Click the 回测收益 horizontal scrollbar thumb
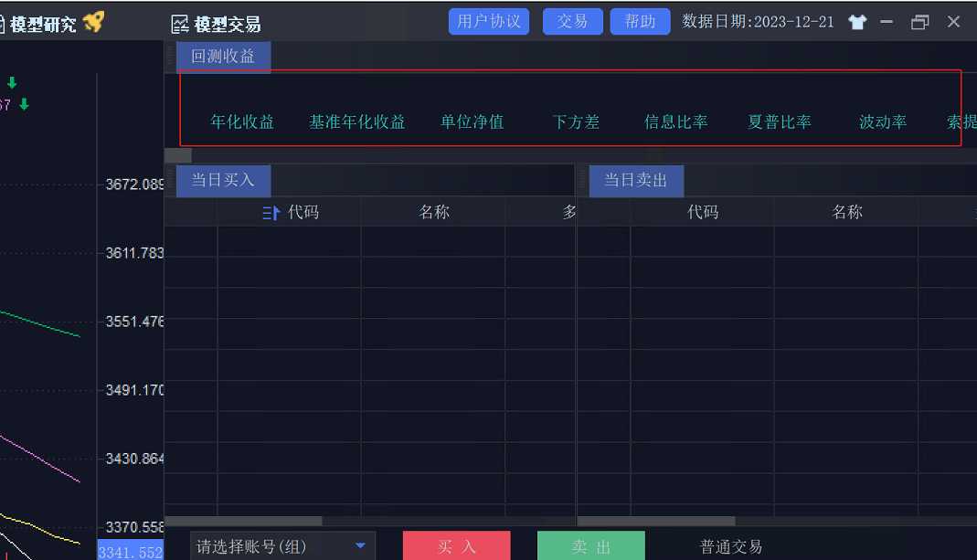Screen dimensions: 977x560 178,155
